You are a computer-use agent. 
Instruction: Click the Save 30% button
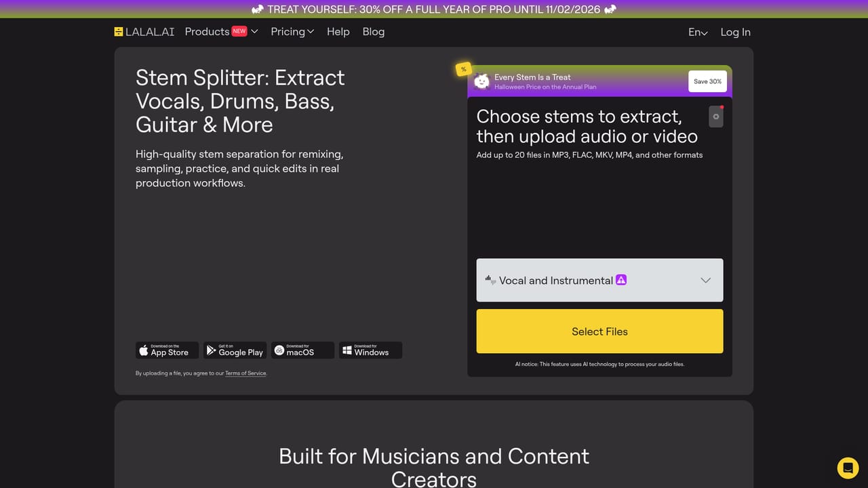(707, 81)
